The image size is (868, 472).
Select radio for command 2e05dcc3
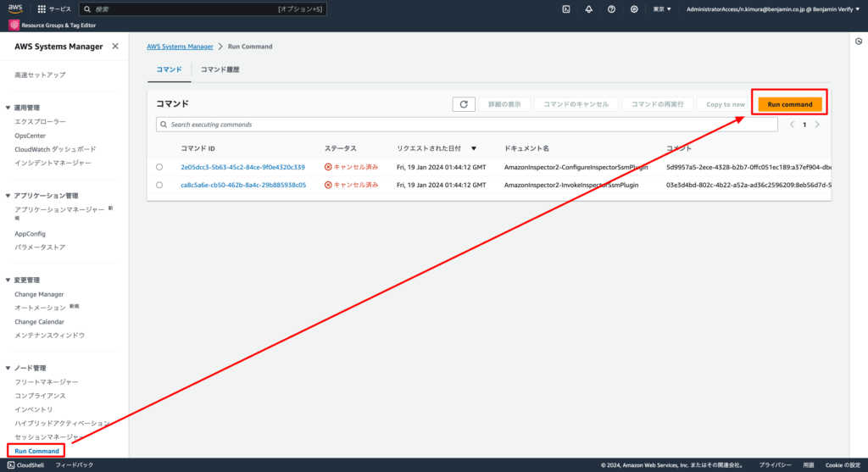point(159,167)
